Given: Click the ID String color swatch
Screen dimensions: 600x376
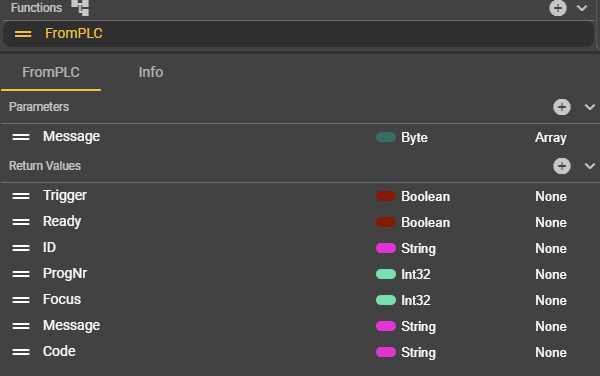Looking at the screenshot, I should [x=386, y=248].
